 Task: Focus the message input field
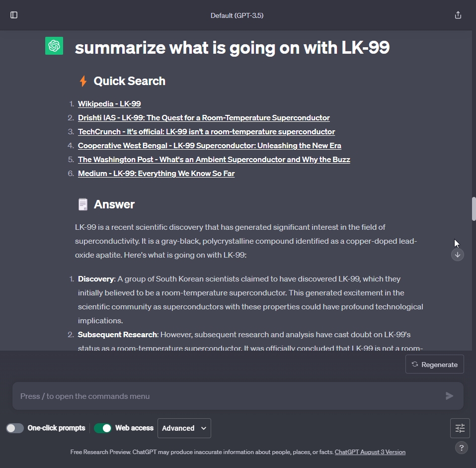pos(229,396)
